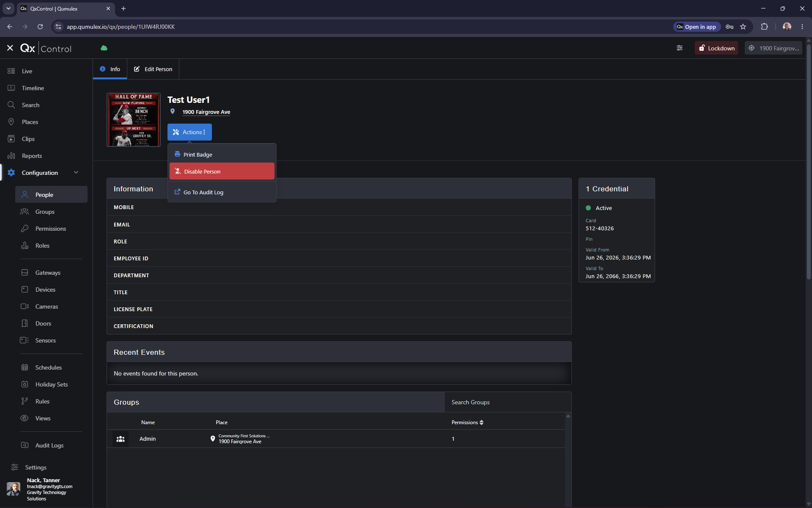This screenshot has height=508, width=812.
Task: Select Configuration in the sidebar
Action: 40,173
